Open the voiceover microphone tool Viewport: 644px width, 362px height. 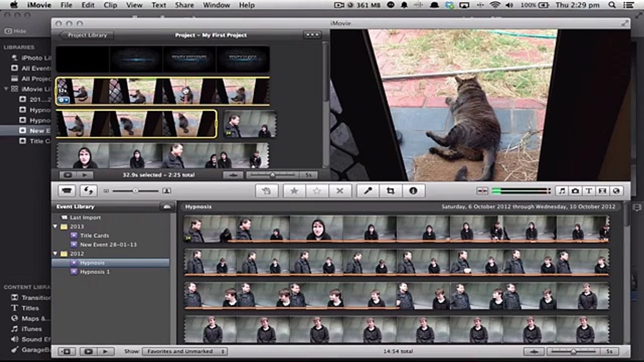368,191
